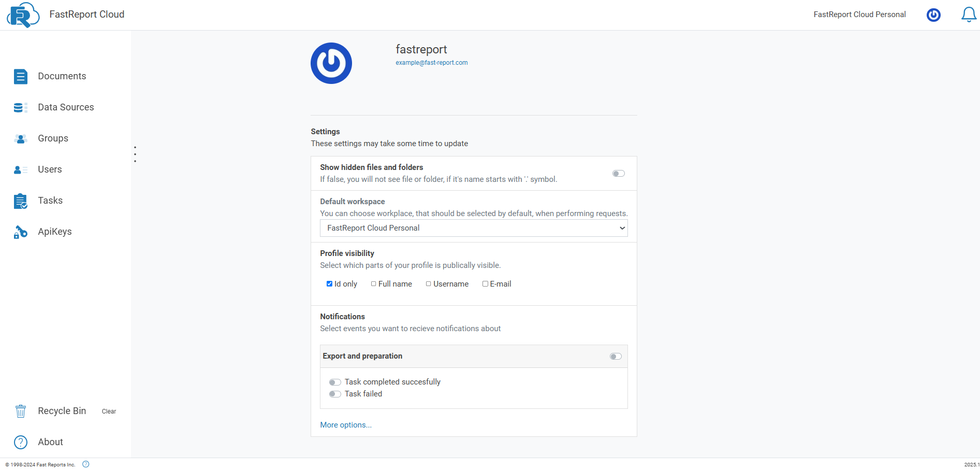
Task: Go to Documents menu item
Action: pyautogui.click(x=62, y=76)
